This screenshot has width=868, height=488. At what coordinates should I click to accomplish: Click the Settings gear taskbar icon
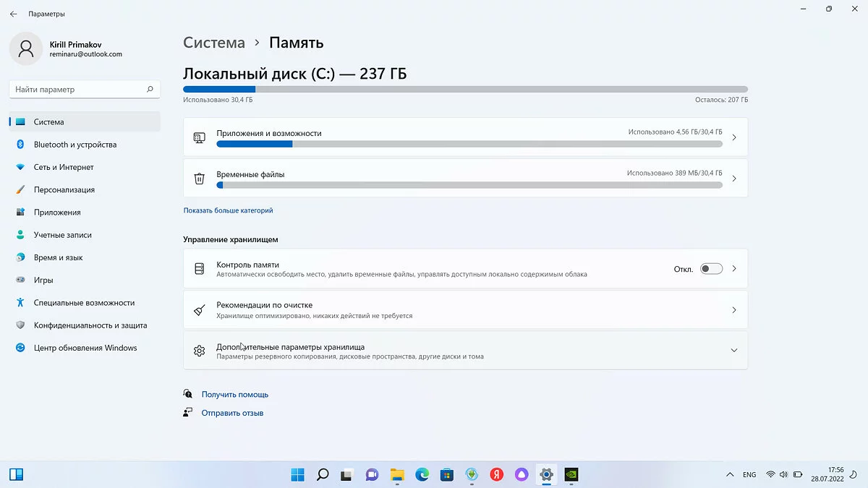click(547, 475)
